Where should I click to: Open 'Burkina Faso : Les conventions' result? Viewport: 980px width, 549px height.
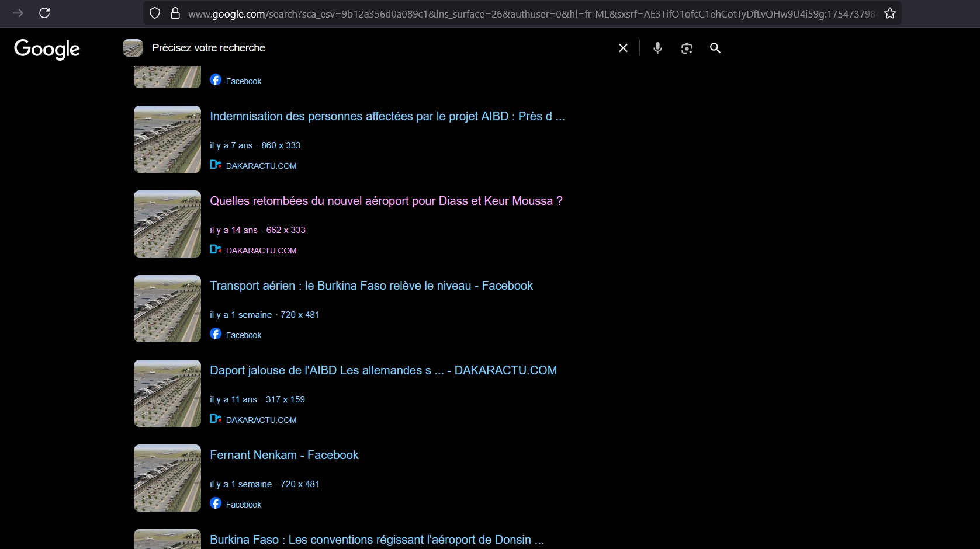pos(376,540)
